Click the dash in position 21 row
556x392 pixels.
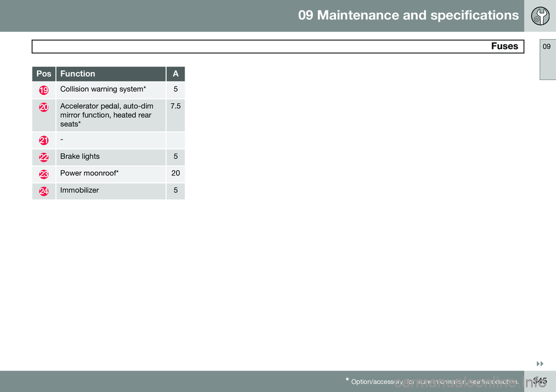click(x=62, y=140)
